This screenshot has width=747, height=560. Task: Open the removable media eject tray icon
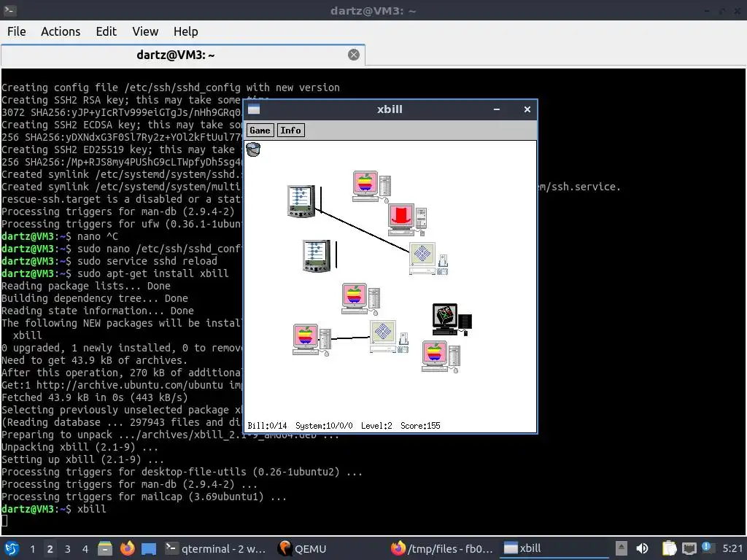pos(621,548)
